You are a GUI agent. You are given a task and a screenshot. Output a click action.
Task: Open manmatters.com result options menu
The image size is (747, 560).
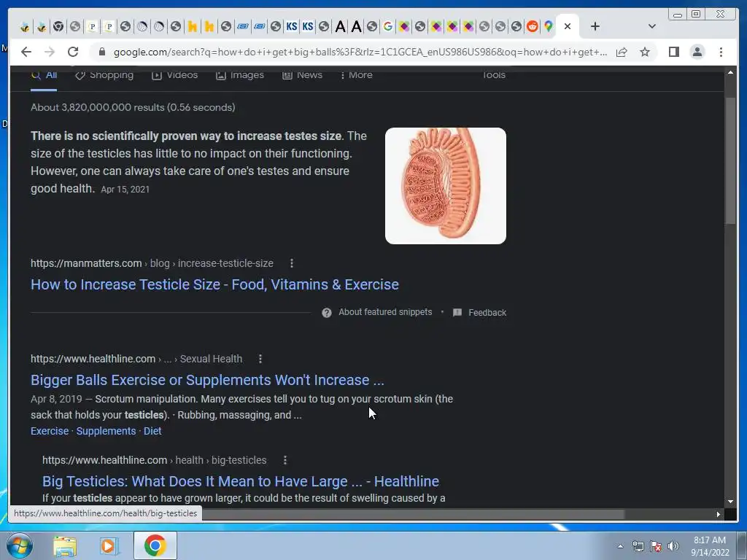292,263
